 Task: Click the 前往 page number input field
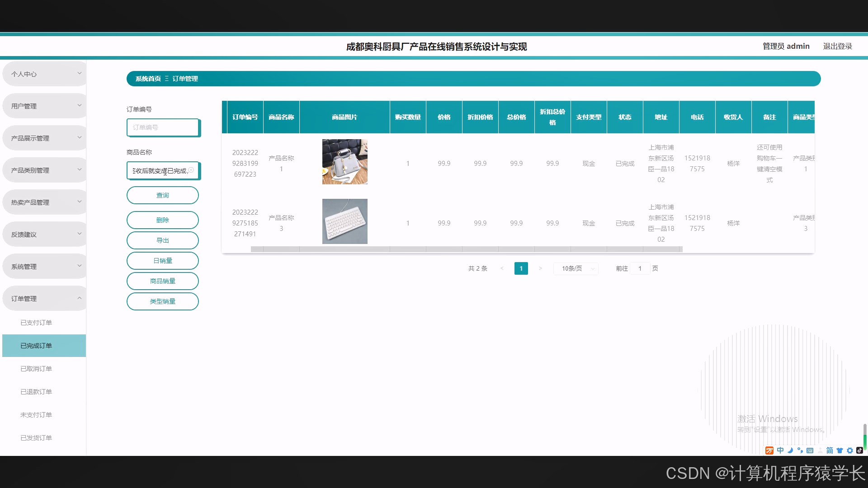point(640,268)
